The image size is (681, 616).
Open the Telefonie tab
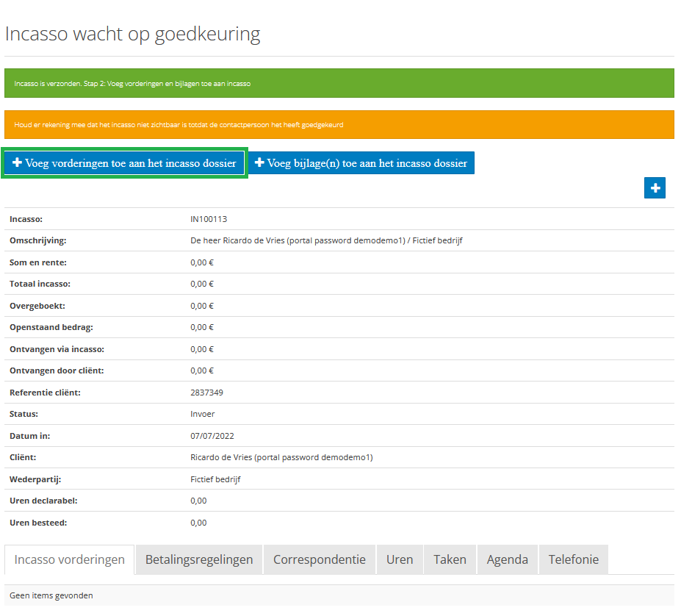573,559
